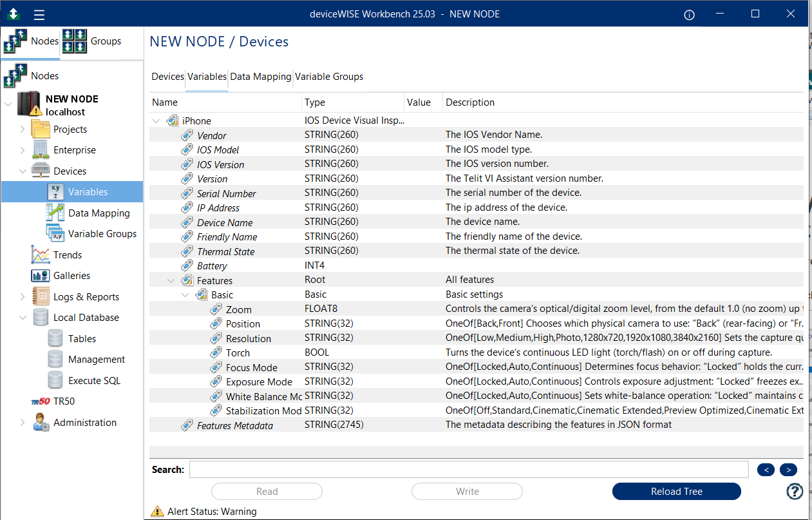Image resolution: width=812 pixels, height=520 pixels.
Task: Switch to the Data Mapping tab
Action: tap(261, 77)
